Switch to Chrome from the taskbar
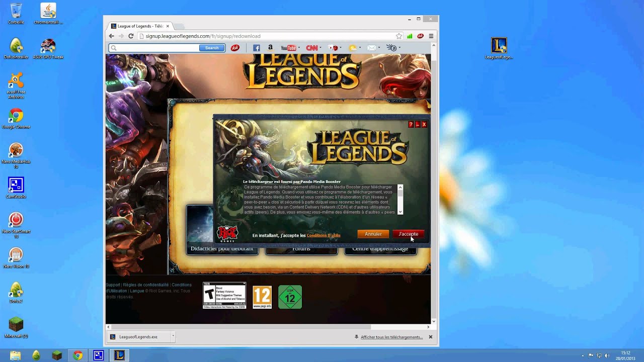The image size is (644, 362). (x=77, y=355)
